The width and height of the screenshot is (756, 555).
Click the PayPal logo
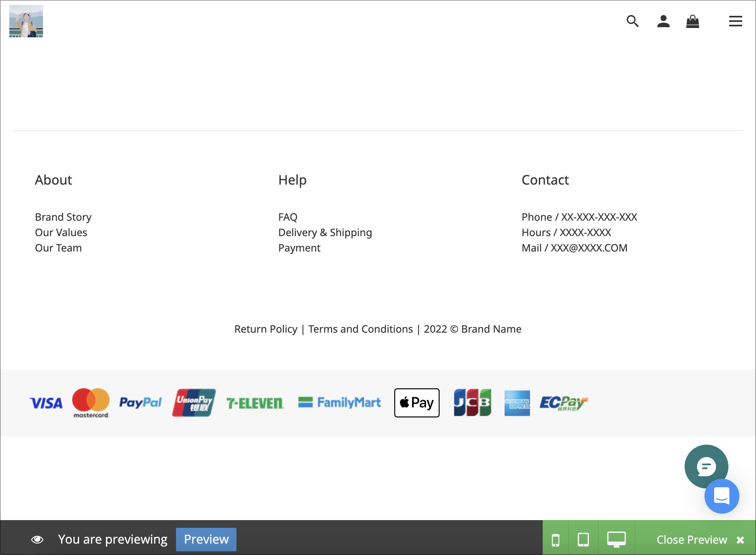point(140,402)
